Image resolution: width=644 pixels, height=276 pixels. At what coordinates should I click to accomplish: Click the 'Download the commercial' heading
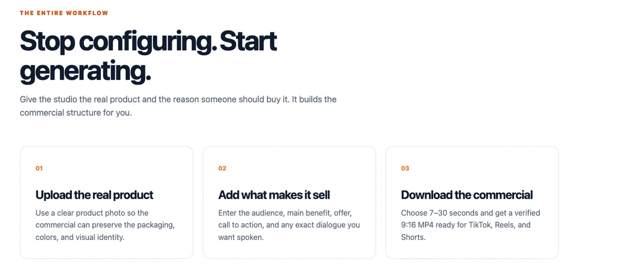click(467, 195)
